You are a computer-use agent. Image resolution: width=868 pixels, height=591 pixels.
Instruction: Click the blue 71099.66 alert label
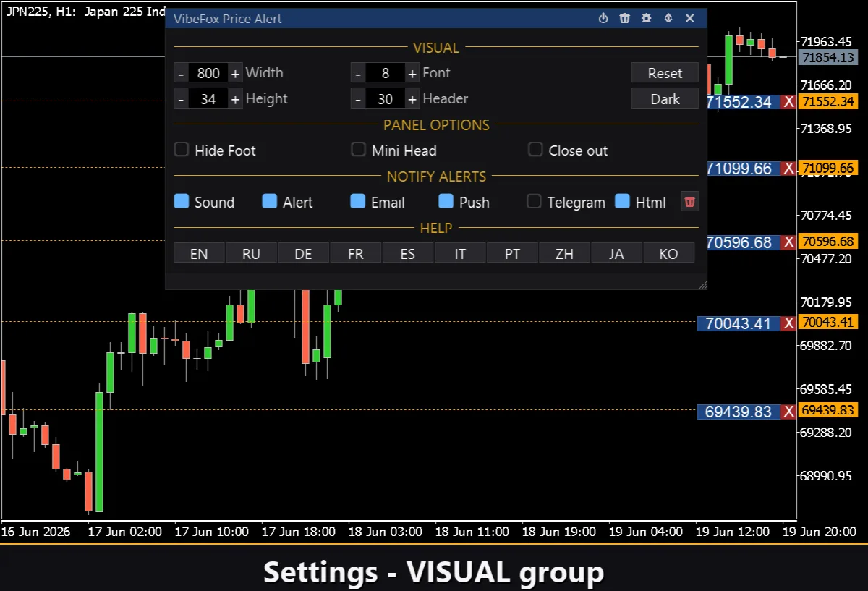click(744, 169)
